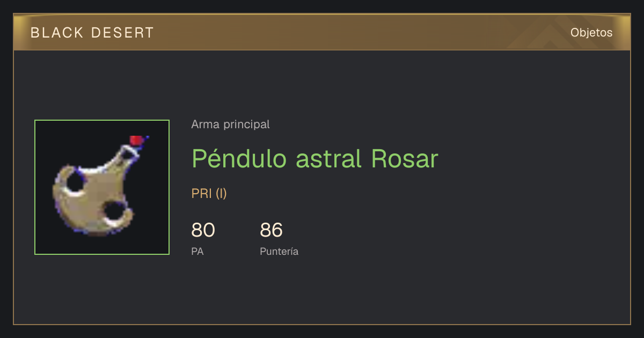Click the Puntería value 86
The width and height of the screenshot is (644, 338).
pyautogui.click(x=272, y=230)
